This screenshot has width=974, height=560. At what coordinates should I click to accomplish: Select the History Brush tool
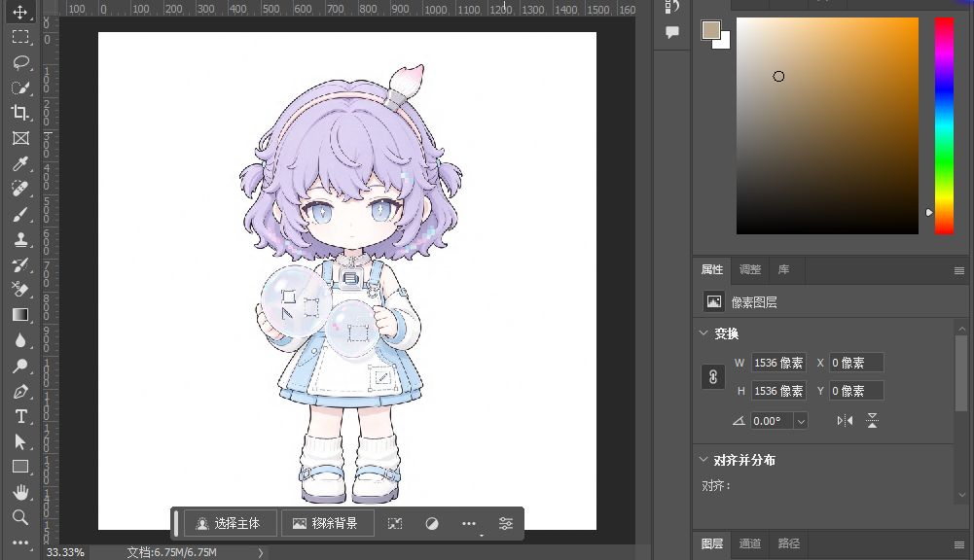click(19, 264)
